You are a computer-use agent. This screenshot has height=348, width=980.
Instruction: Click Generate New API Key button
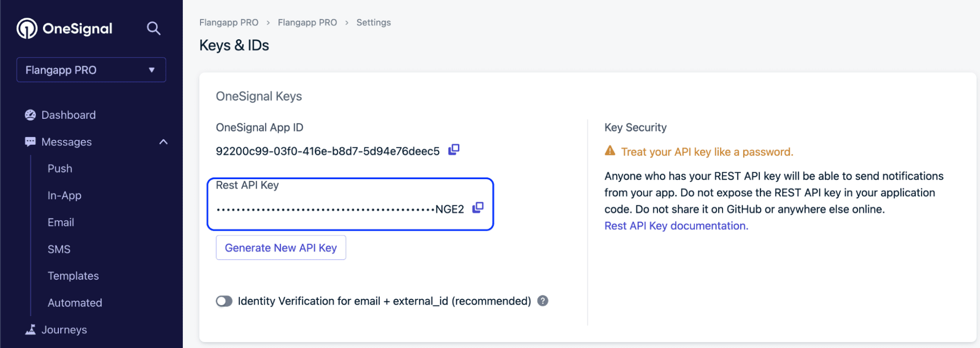281,248
